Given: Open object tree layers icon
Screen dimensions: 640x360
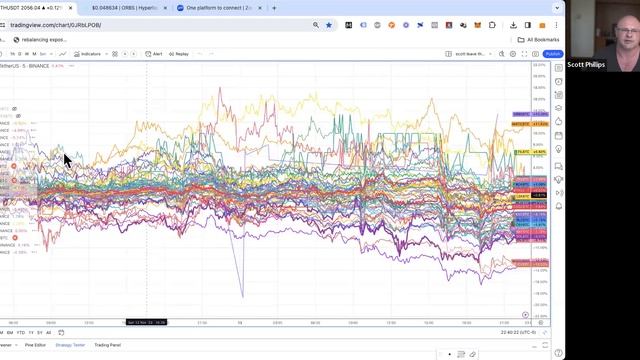Looking at the screenshot, I should (x=558, y=108).
